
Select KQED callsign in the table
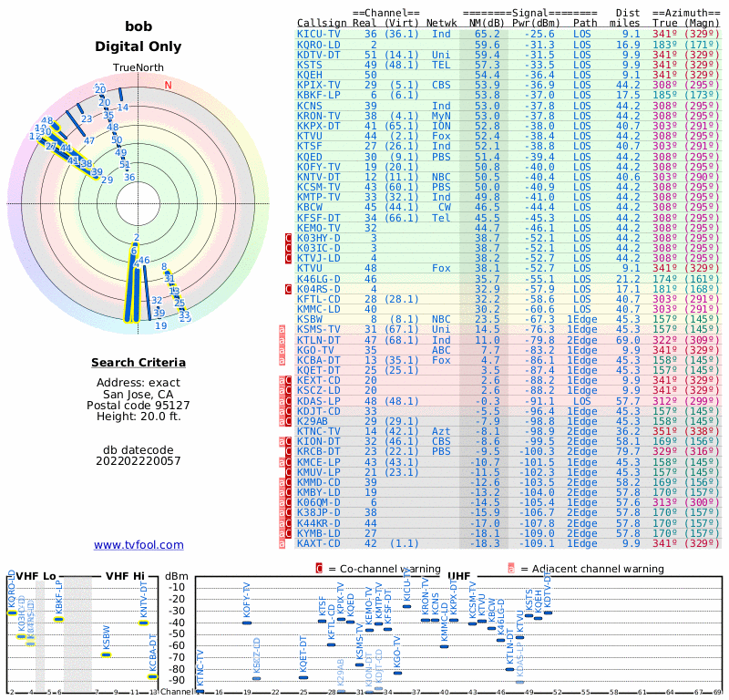(310, 157)
